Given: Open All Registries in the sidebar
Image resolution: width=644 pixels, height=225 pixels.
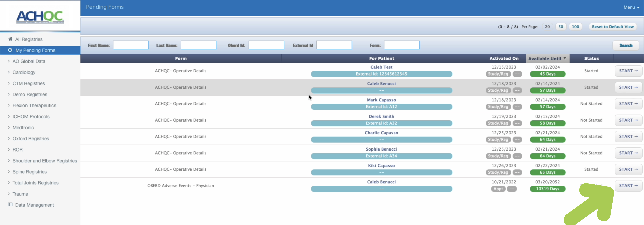Looking at the screenshot, I should coord(29,39).
